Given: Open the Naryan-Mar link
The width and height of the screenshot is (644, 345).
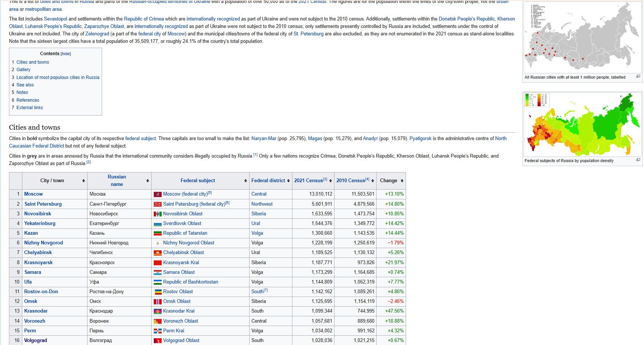Looking at the screenshot, I should coord(264,139).
